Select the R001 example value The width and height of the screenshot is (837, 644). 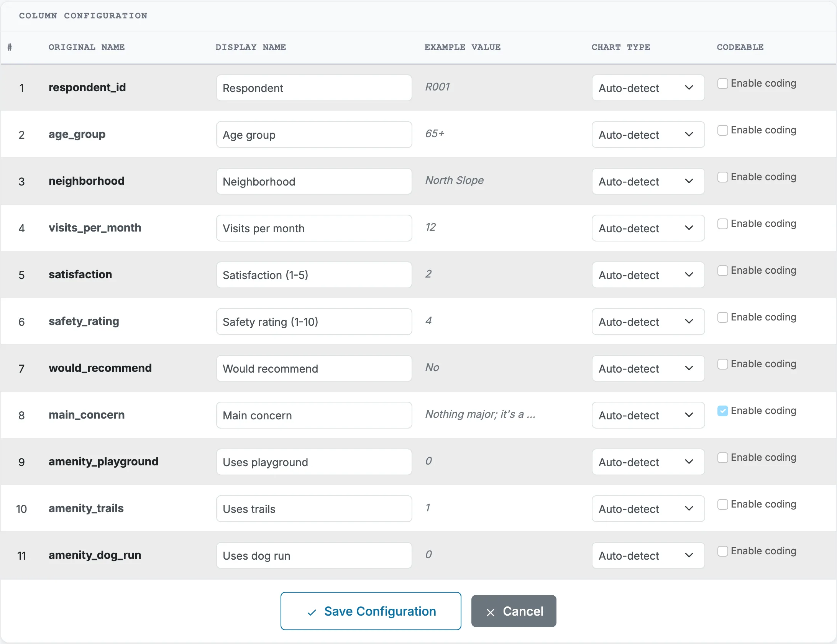[x=437, y=87]
